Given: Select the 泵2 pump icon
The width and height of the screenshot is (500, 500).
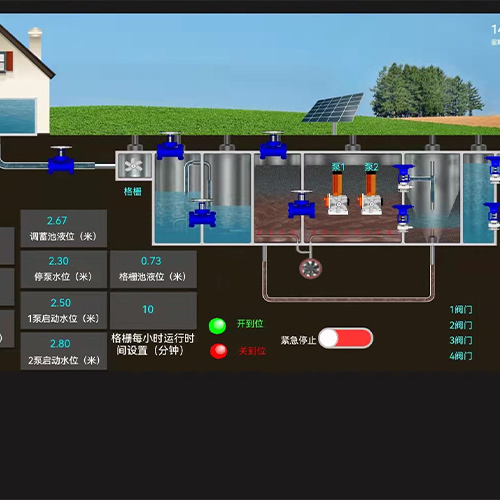Looking at the screenshot, I should pos(370,193).
